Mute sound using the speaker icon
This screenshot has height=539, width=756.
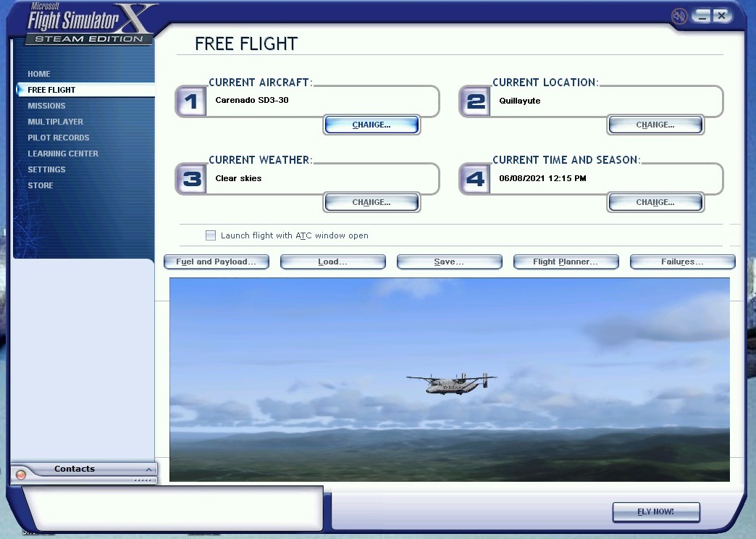[679, 17]
